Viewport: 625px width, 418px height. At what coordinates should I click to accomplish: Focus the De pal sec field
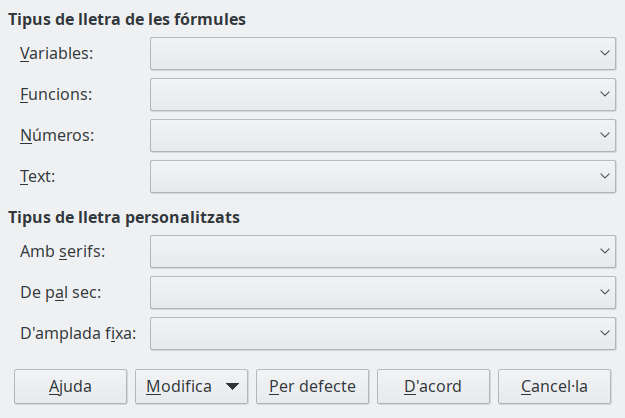(372, 292)
